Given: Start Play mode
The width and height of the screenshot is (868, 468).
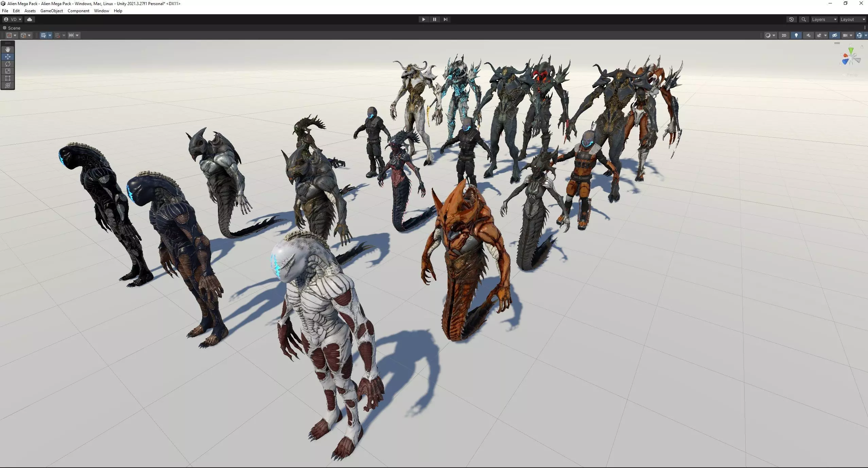Looking at the screenshot, I should 423,19.
